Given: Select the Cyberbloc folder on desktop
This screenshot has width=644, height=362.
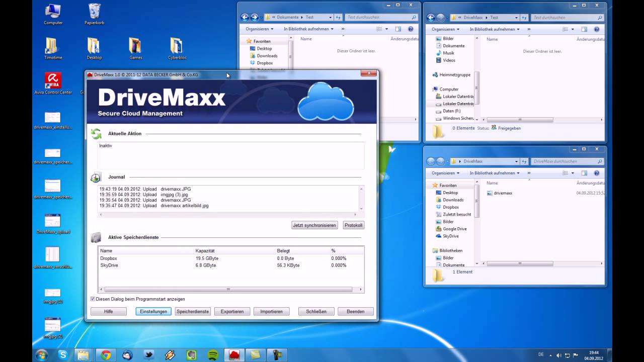Looking at the screenshot, I should 177,49.
